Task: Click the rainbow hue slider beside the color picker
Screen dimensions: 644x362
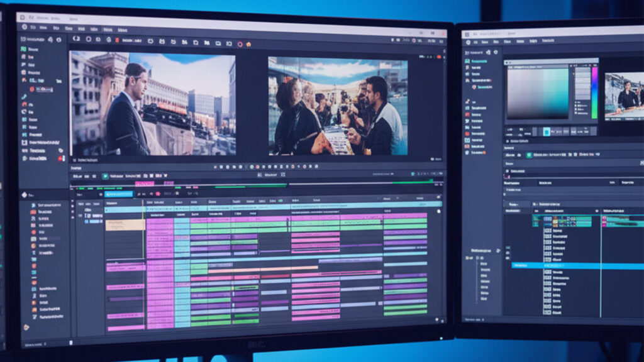Action: click(x=594, y=92)
